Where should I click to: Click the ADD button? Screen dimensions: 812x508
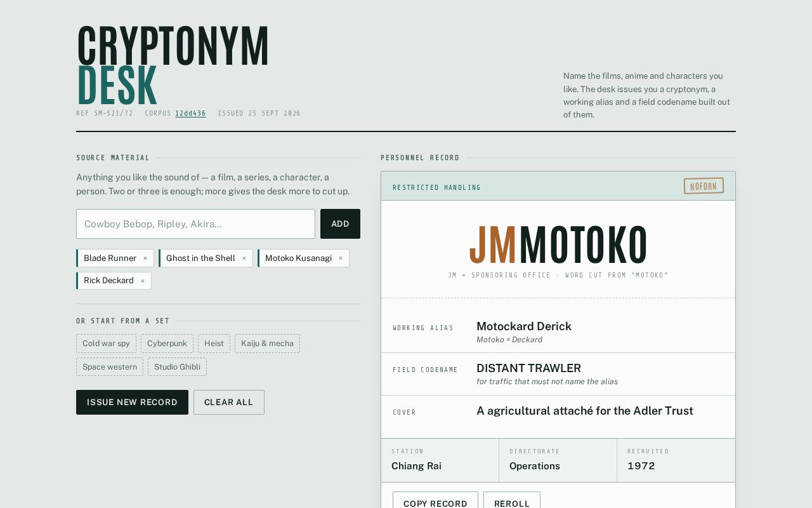point(340,224)
